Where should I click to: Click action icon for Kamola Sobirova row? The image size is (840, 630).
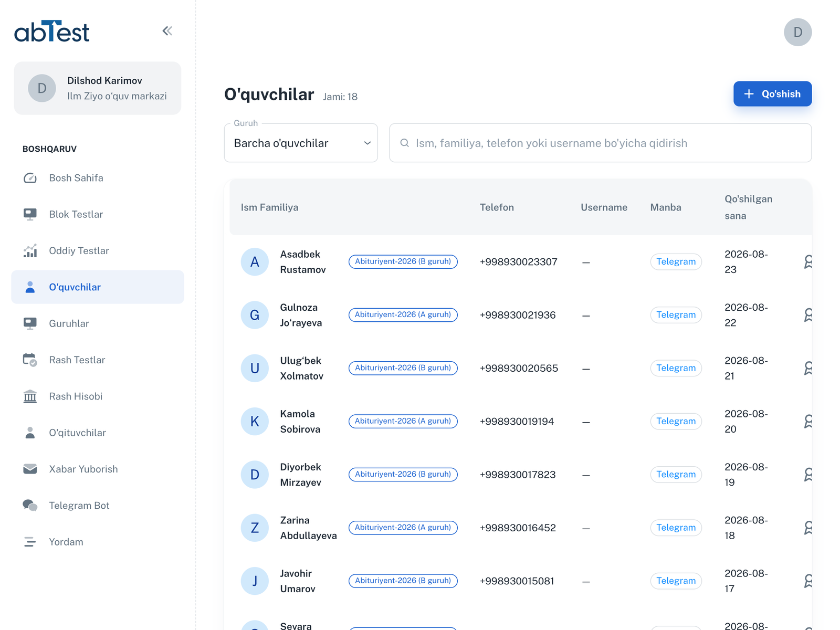click(808, 422)
